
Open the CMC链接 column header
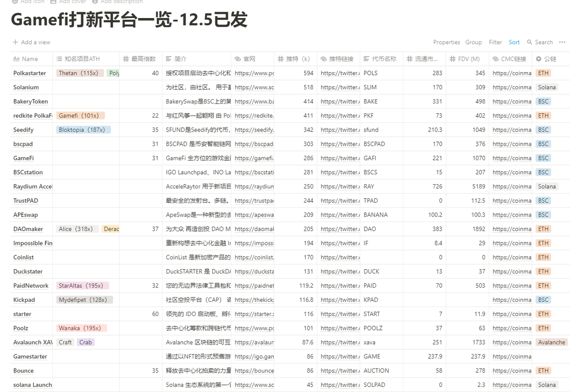[511, 59]
